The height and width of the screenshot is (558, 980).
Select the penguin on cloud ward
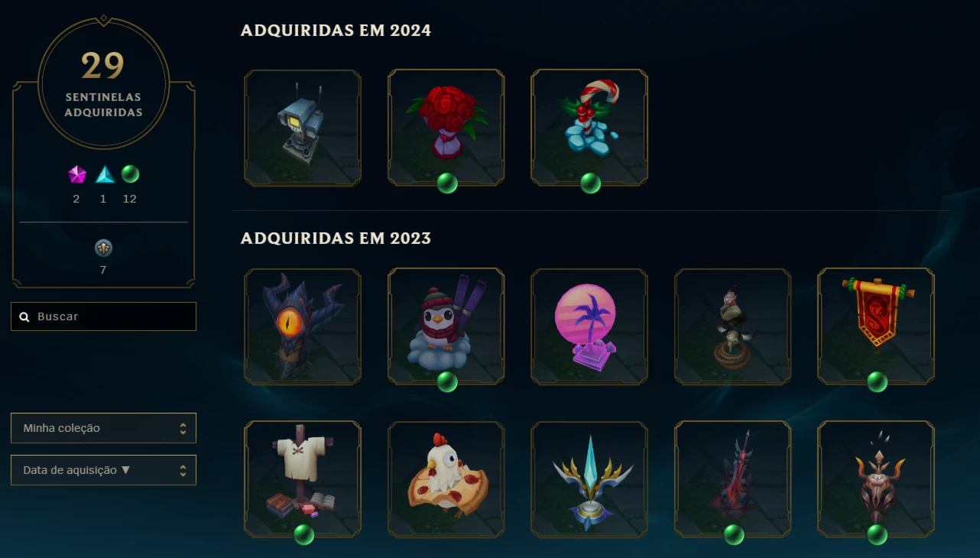click(x=446, y=326)
